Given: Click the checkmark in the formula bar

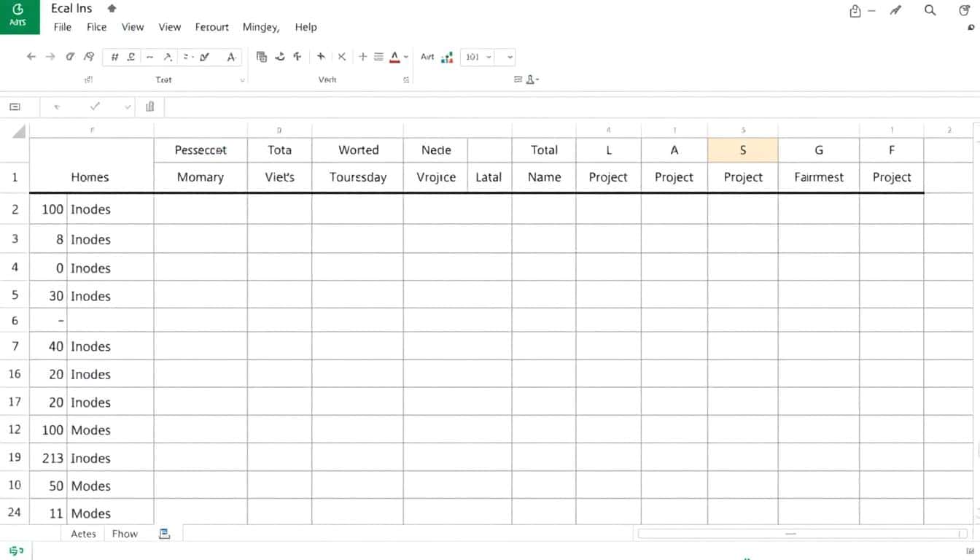Looking at the screenshot, I should pos(95,106).
